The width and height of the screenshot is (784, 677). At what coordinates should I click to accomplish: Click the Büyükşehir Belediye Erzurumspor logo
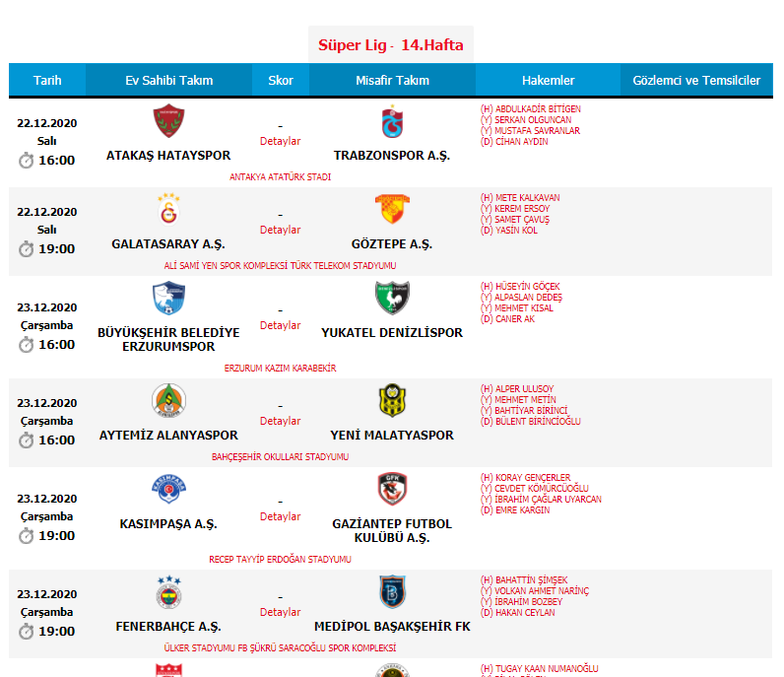pos(168,298)
